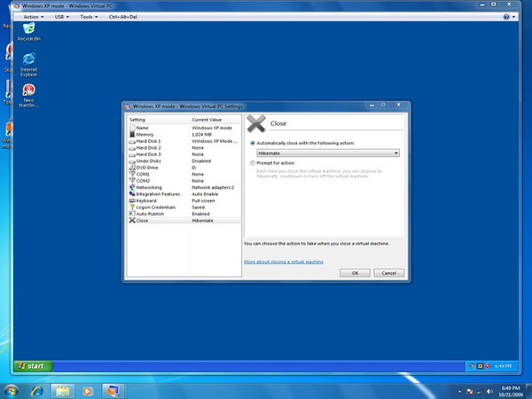
Task: Confirm settings with the OK button
Action: point(355,273)
